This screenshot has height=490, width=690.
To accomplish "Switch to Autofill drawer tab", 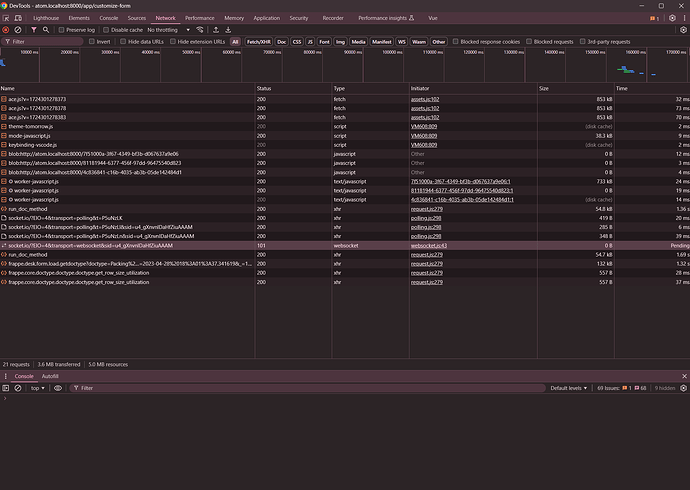I will [50, 376].
